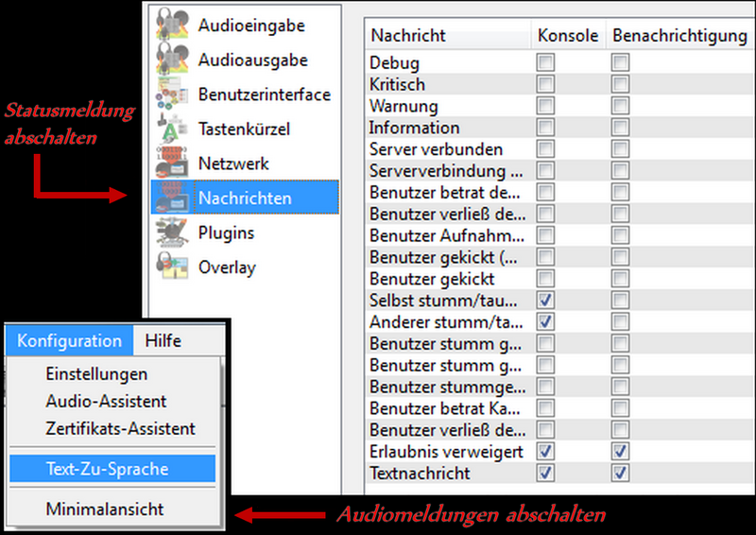Click the Konsole column header
The image size is (756, 535).
(x=568, y=35)
